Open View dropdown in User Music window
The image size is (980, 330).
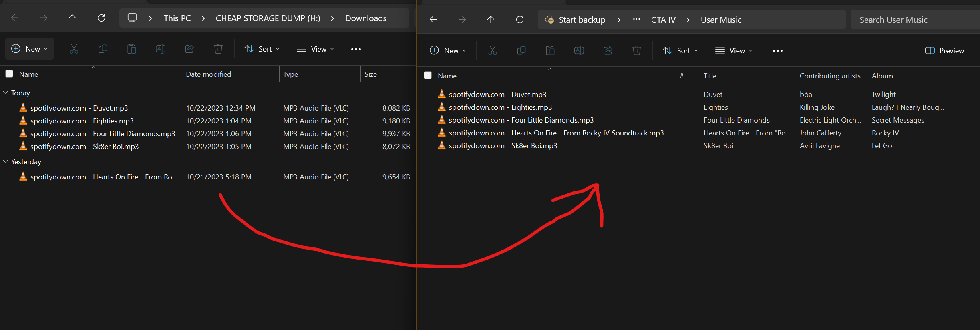pyautogui.click(x=734, y=50)
